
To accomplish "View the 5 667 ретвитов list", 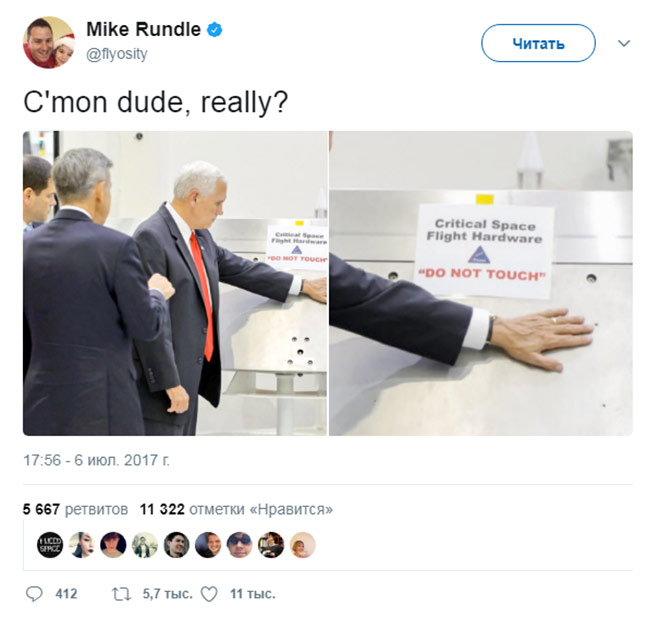I will pos(75,510).
